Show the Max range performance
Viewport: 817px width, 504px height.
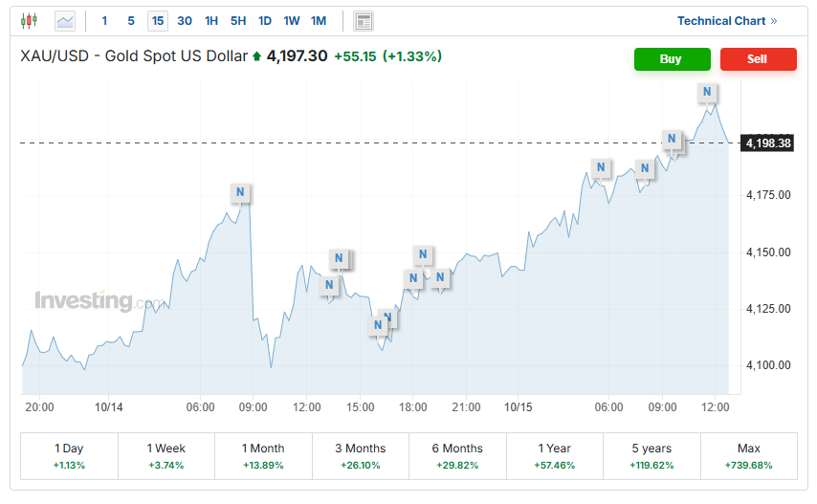(x=748, y=455)
